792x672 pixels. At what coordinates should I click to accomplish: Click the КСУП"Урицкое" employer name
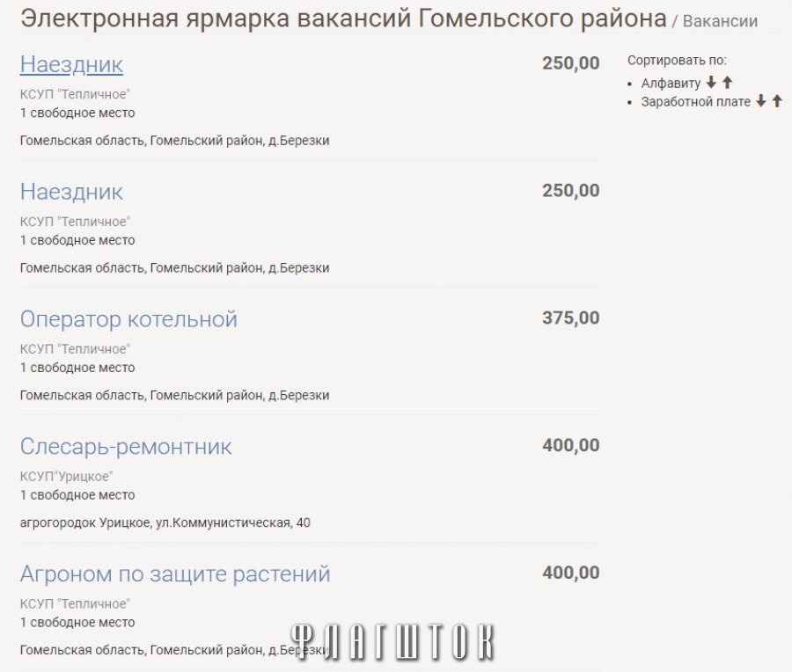point(66,476)
